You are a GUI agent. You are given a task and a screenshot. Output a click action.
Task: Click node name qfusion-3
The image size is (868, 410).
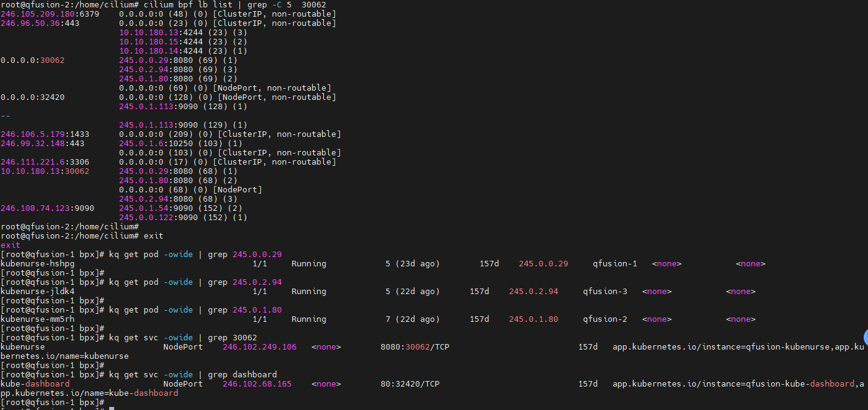click(605, 291)
